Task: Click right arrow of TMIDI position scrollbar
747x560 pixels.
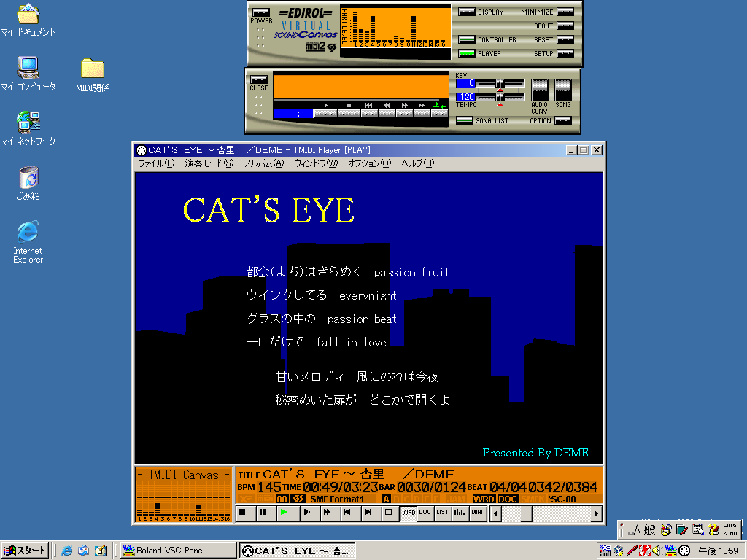Action: pyautogui.click(x=596, y=514)
